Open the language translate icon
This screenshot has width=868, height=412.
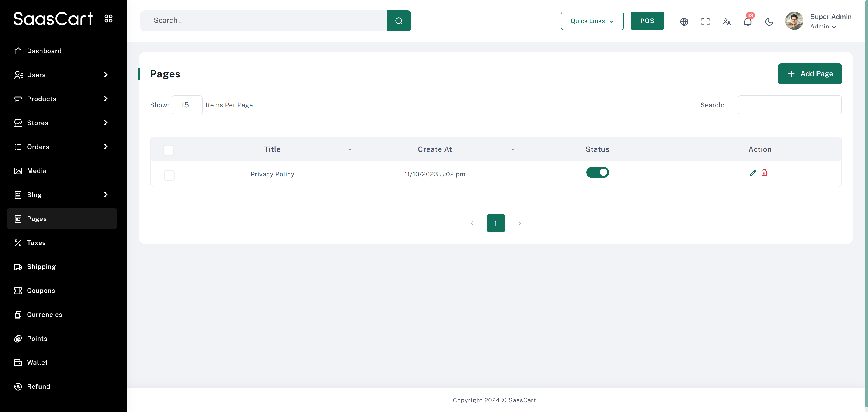point(726,21)
